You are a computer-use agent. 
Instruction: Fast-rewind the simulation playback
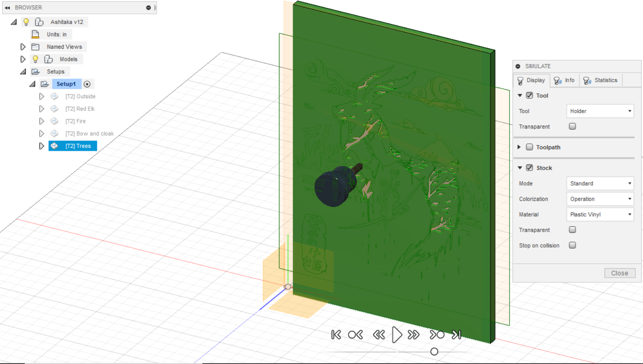[379, 335]
